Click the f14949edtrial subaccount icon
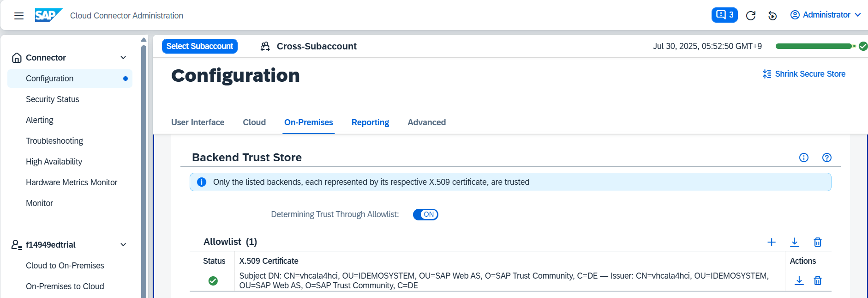 (17, 245)
